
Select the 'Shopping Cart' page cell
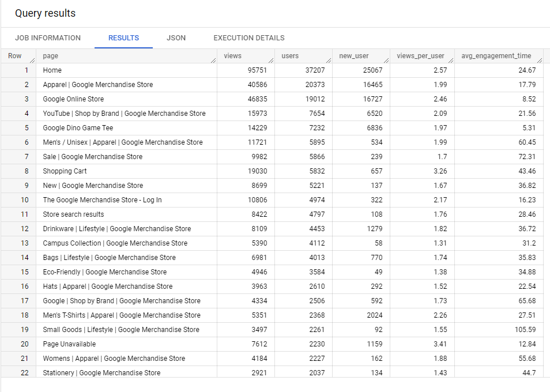[127, 171]
